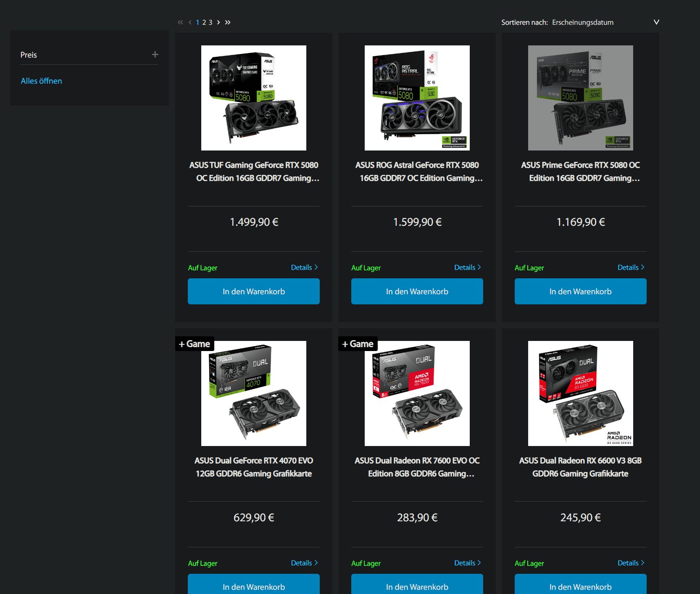Go to page 2 of results
Image resolution: width=700 pixels, height=594 pixels.
click(204, 22)
